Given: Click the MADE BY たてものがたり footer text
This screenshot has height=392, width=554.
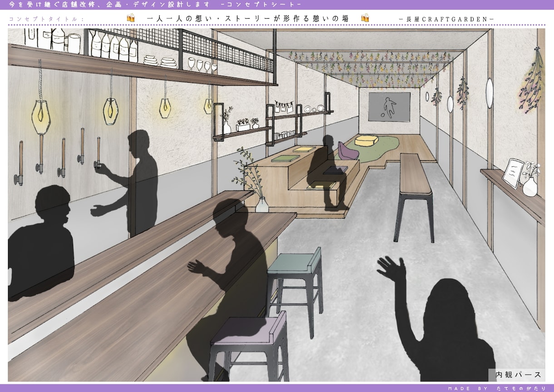Looking at the screenshot, I should click(x=496, y=388).
